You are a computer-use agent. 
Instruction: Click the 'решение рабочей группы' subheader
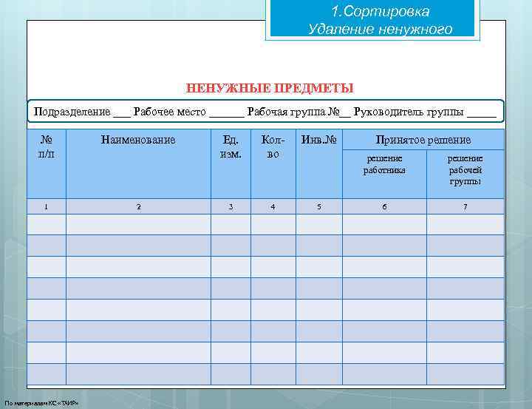(x=465, y=175)
